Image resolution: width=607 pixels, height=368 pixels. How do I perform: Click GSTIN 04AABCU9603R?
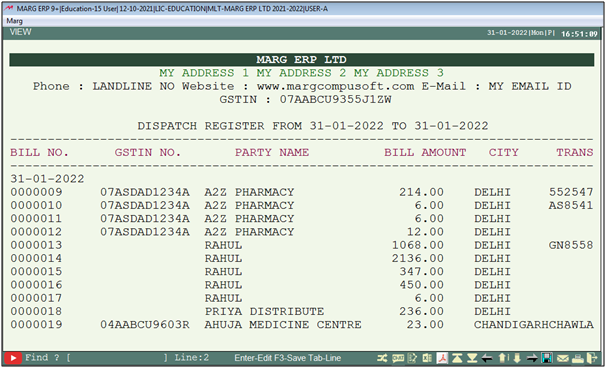click(x=145, y=325)
